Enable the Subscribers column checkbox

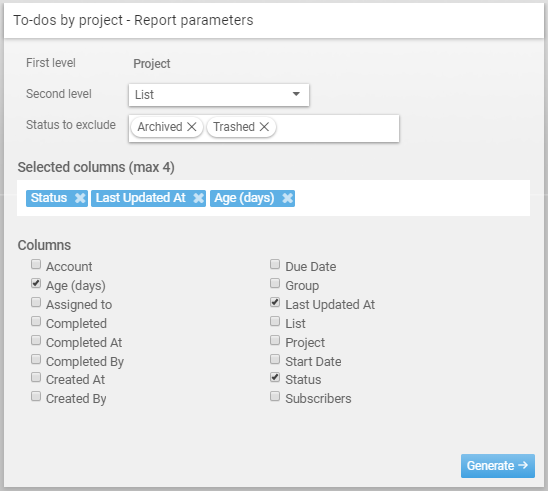[x=275, y=396]
